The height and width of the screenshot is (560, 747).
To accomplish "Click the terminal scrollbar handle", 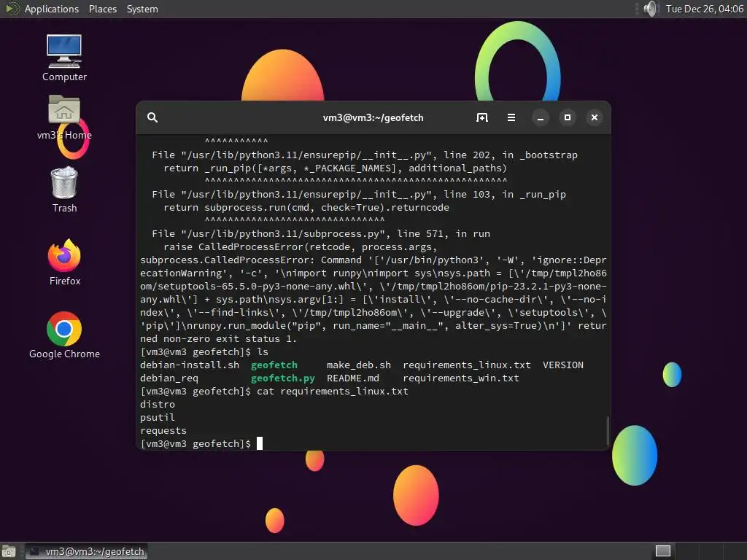I will (608, 431).
